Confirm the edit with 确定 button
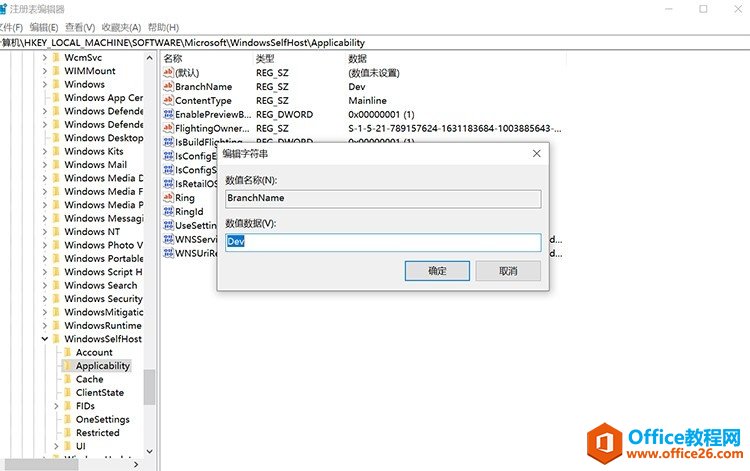 [x=437, y=271]
